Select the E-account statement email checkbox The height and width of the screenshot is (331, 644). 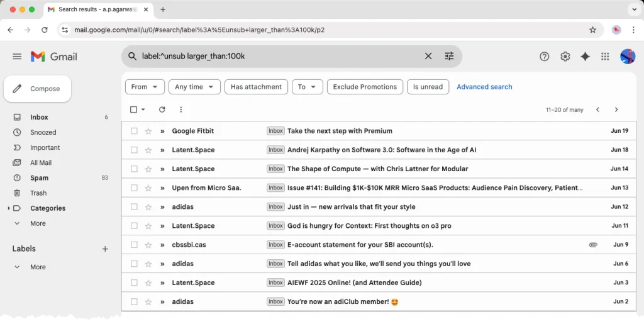(134, 245)
